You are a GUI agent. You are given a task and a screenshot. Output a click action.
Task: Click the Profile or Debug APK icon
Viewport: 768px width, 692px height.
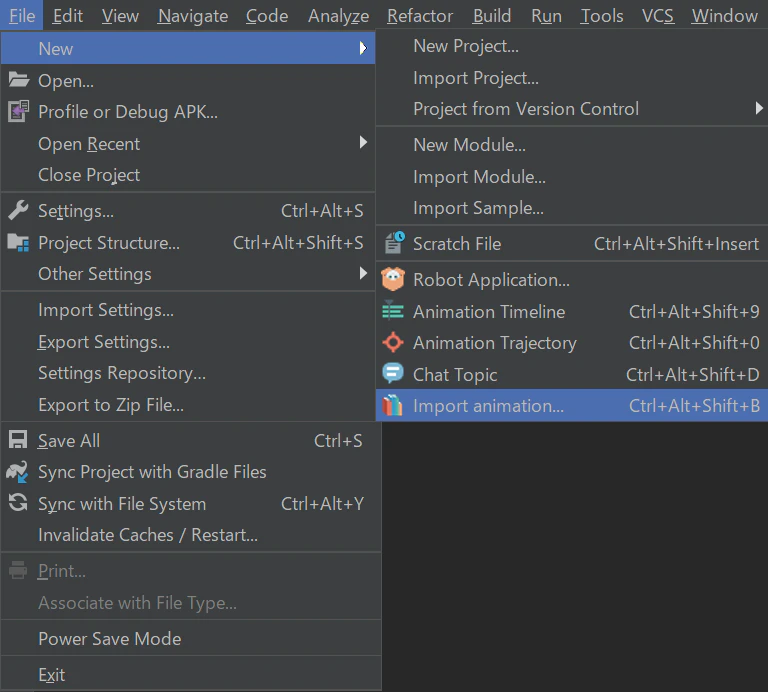[x=18, y=112]
